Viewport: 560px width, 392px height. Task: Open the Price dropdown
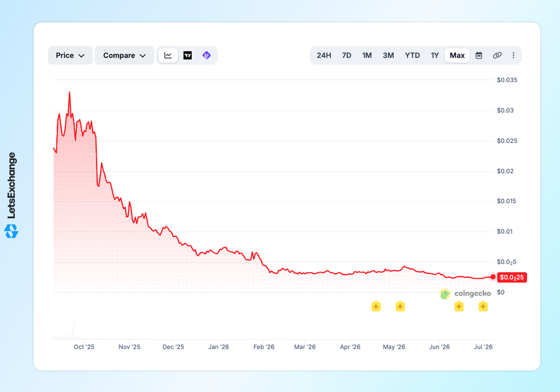pos(70,56)
